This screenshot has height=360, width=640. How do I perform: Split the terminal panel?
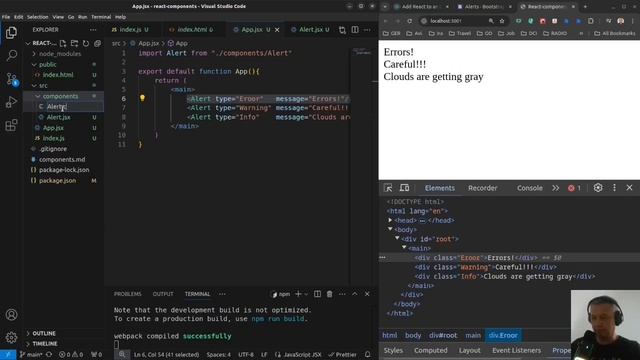pos(317,294)
